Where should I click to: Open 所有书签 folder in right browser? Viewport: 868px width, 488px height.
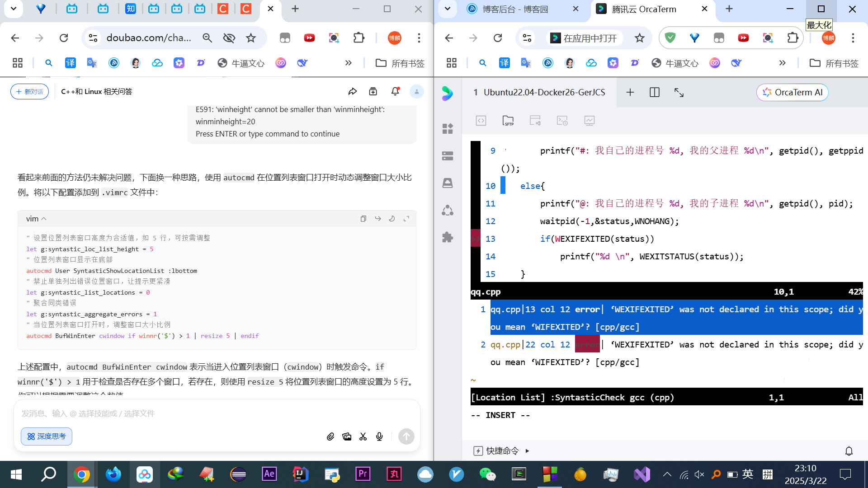834,63
